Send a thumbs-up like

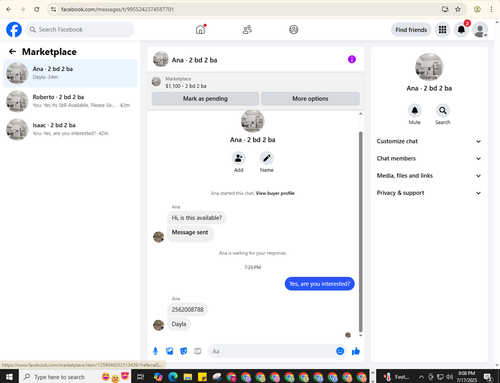[356, 351]
